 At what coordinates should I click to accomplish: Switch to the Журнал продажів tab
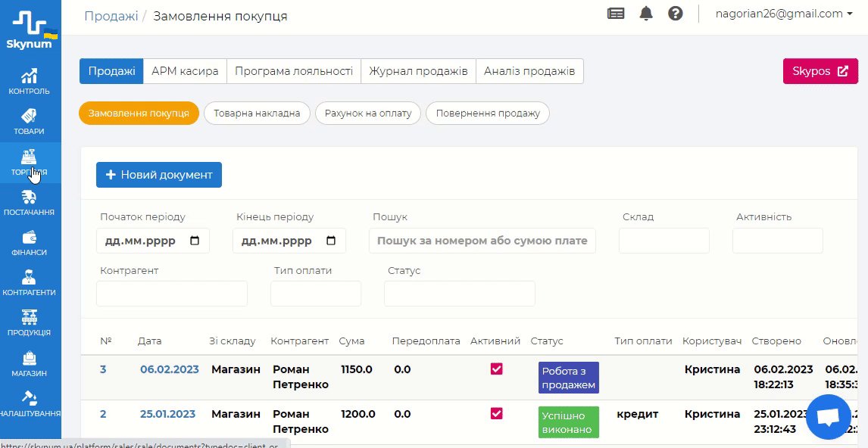click(419, 71)
